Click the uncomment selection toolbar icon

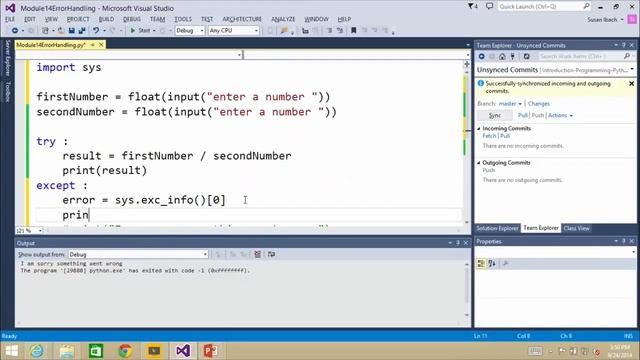click(x=340, y=31)
